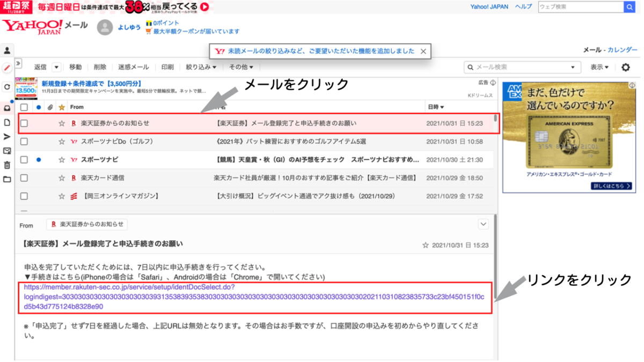Open the 表示 view dropdown
The image size is (644, 362).
[x=600, y=67]
